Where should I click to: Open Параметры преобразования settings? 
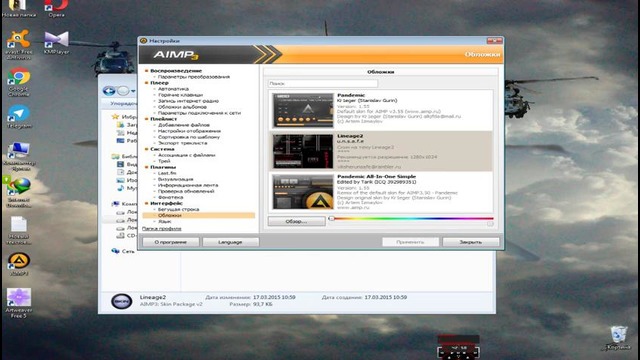tap(193, 77)
